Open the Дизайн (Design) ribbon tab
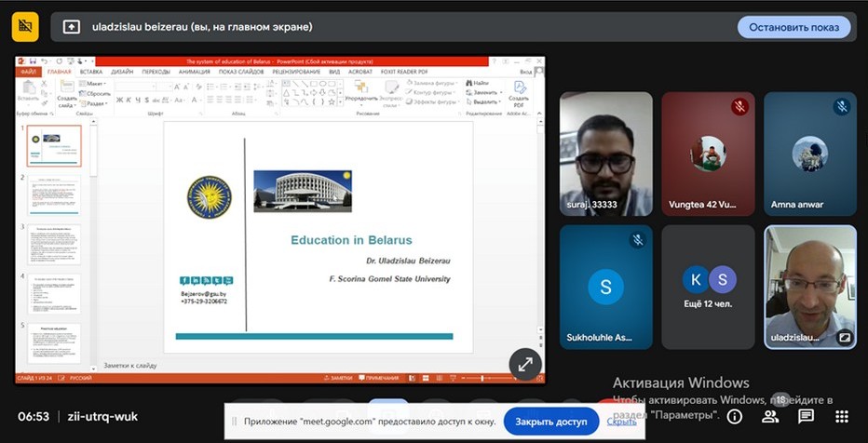Image resolution: width=868 pixels, height=443 pixels. point(121,72)
